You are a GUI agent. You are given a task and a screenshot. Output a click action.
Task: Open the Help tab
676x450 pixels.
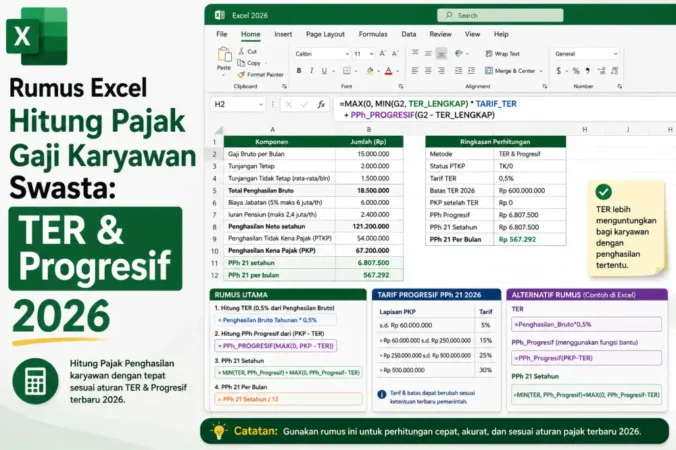click(x=501, y=34)
